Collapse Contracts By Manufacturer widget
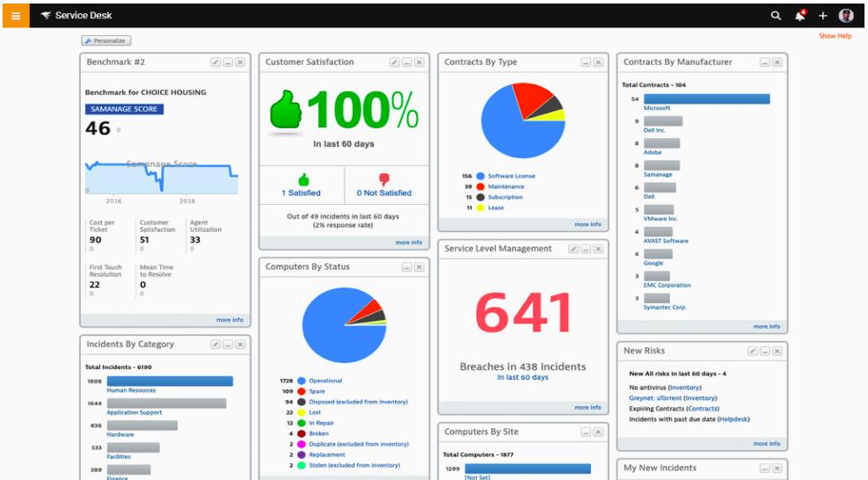Image resolution: width=868 pixels, height=480 pixels. pyautogui.click(x=764, y=62)
